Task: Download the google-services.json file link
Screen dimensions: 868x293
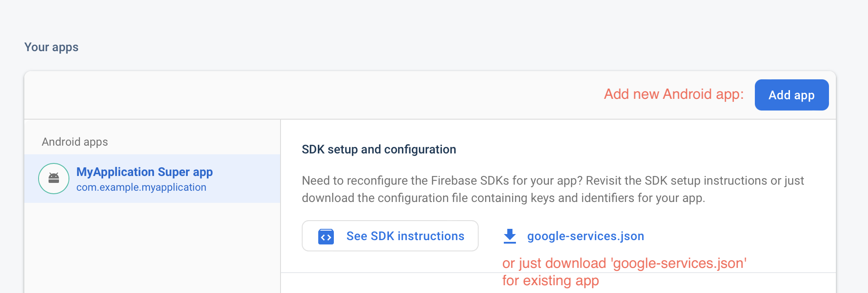Action: pos(585,236)
